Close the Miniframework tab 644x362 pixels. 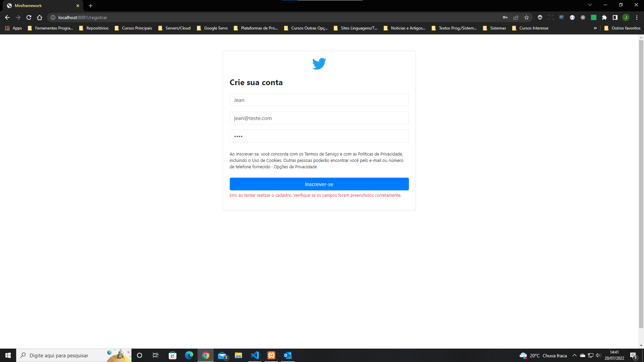click(78, 6)
